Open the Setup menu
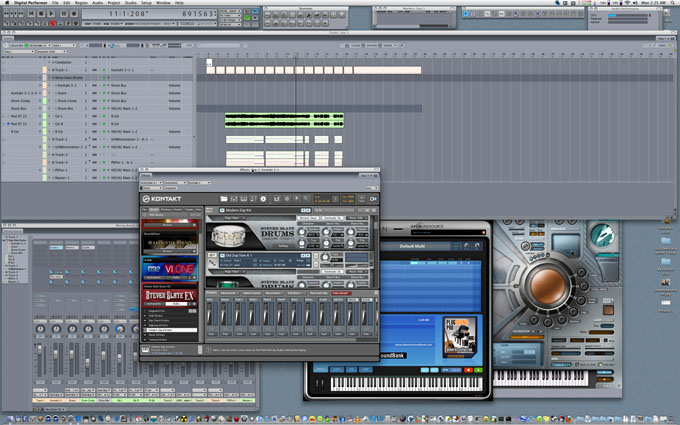Screen dimensions: 680x425 [147, 3]
